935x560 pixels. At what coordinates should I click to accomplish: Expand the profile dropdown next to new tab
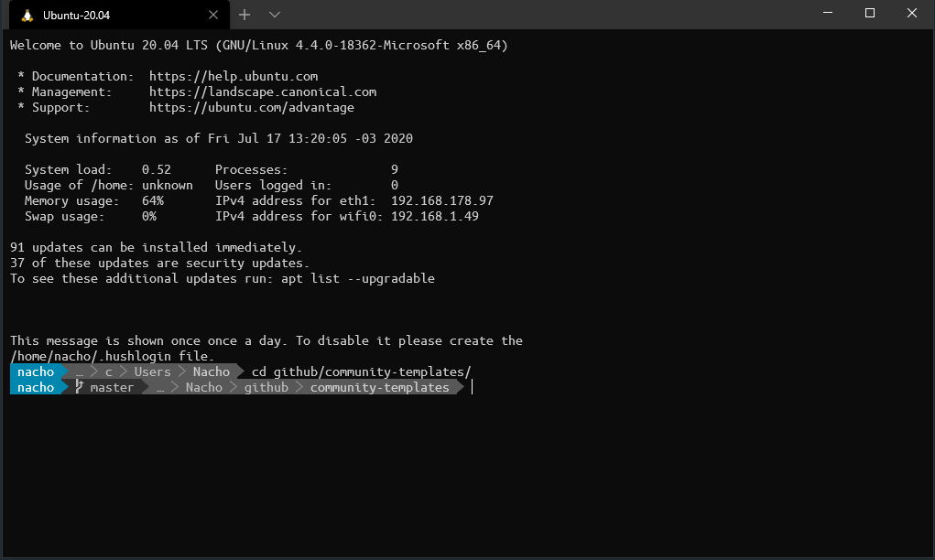275,15
